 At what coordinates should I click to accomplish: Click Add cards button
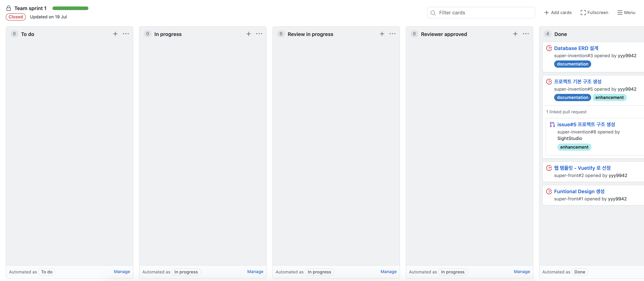558,13
